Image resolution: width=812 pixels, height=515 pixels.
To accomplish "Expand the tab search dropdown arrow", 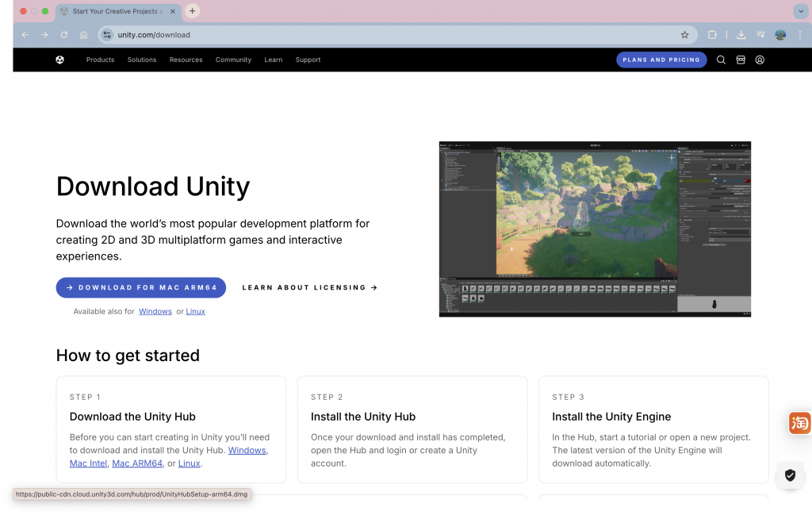I will pyautogui.click(x=801, y=11).
